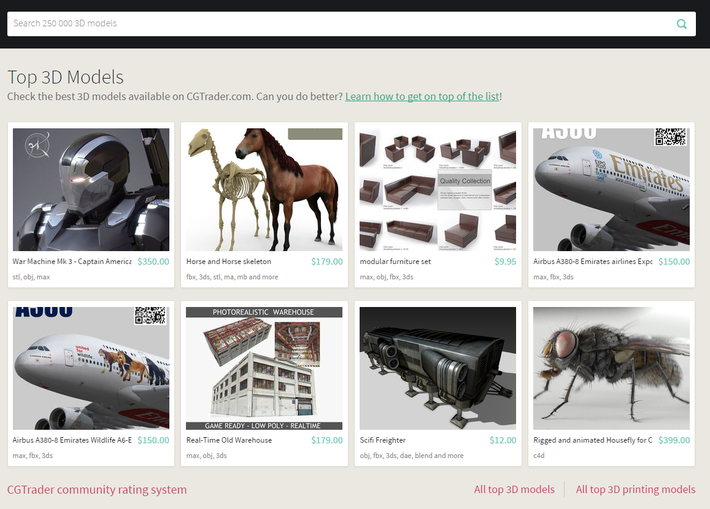The image size is (710, 509).
Task: Click the stl, obj, max formats text
Action: point(31,277)
